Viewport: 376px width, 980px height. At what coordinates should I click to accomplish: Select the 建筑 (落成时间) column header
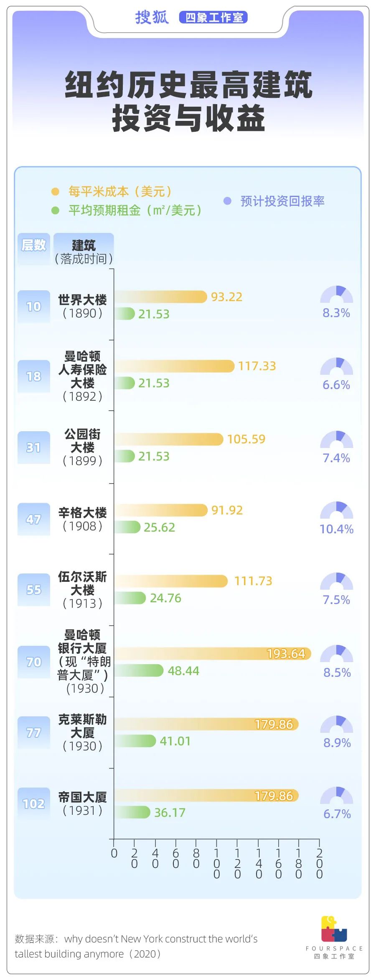point(84,251)
